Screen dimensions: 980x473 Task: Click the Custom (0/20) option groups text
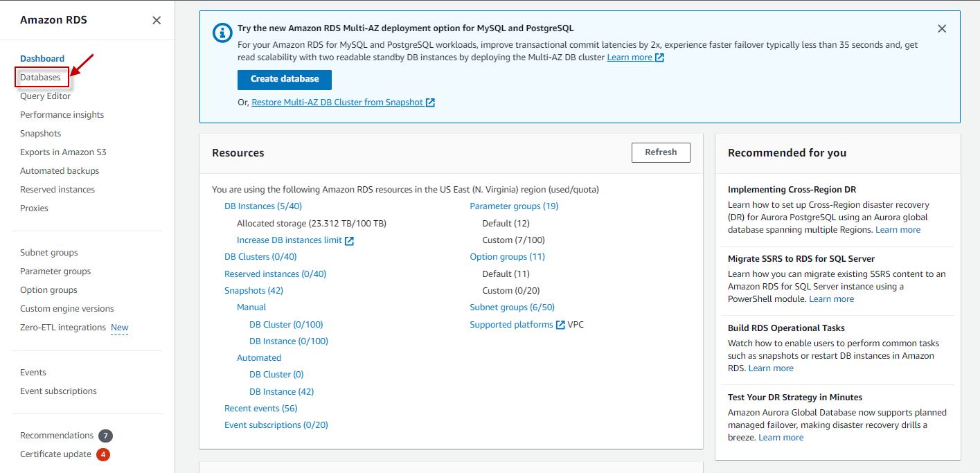point(511,291)
